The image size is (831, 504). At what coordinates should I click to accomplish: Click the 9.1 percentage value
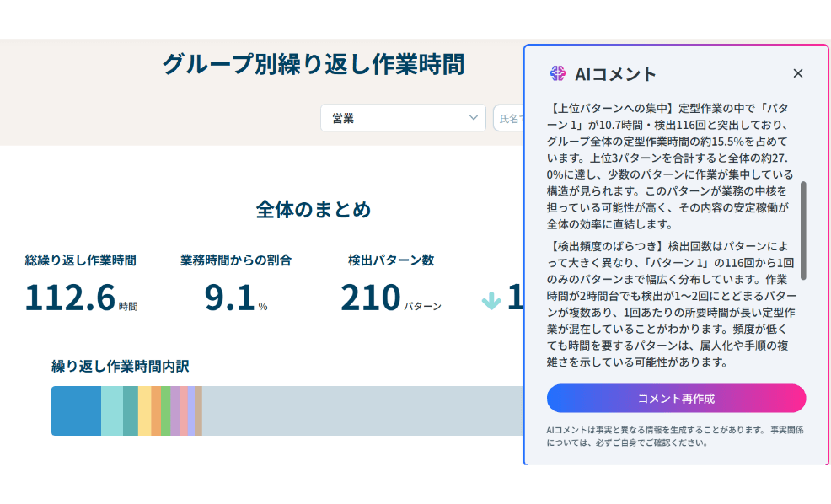(x=229, y=297)
